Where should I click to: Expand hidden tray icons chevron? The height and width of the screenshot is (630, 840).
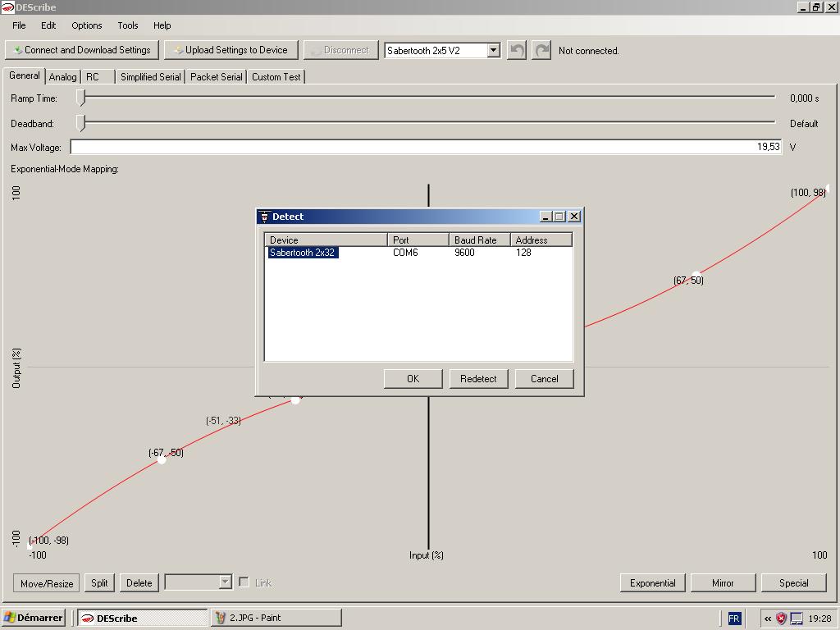click(768, 619)
